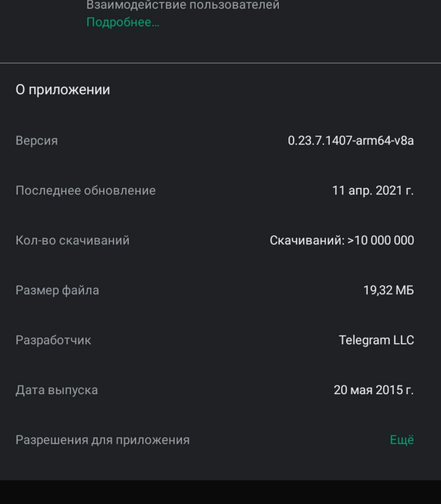This screenshot has width=441, height=504.
Task: Click the horizontal divider above 'О приложении'
Action: pos(220,63)
